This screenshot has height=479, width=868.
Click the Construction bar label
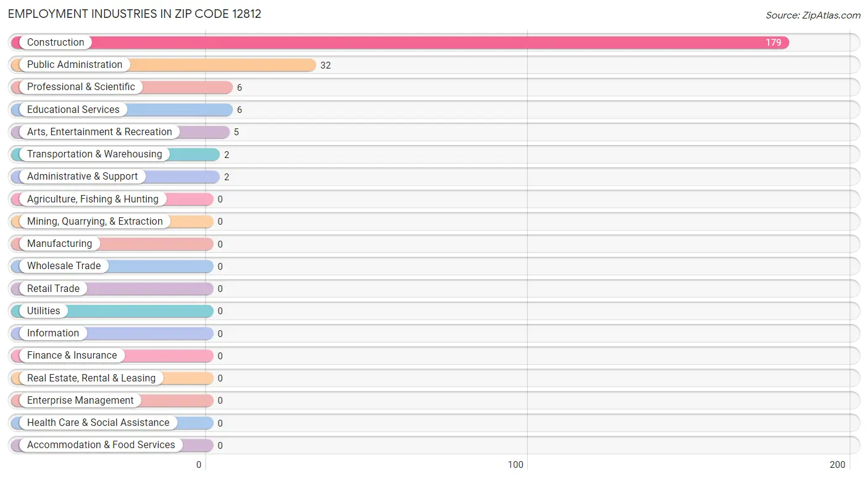point(56,43)
